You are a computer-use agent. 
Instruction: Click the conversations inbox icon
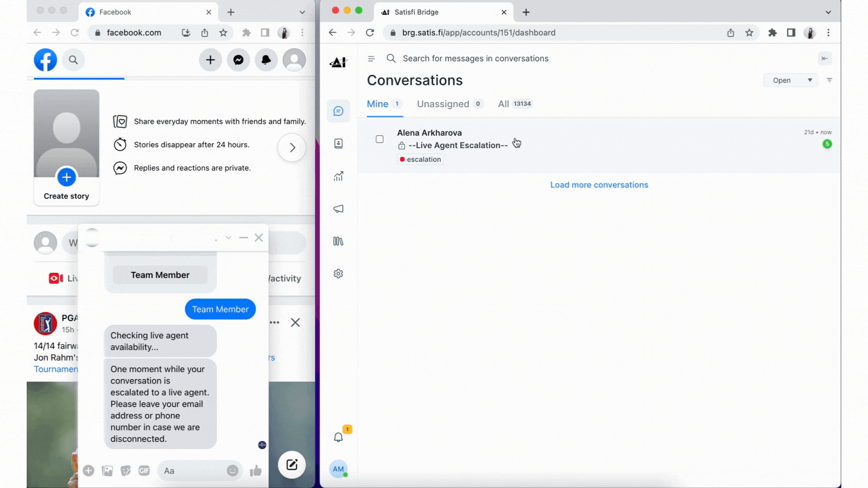point(339,111)
